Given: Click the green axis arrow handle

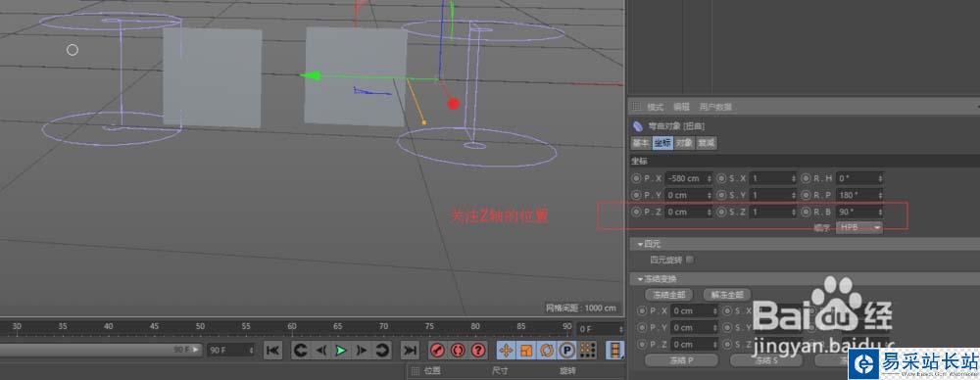Looking at the screenshot, I should pos(311,76).
